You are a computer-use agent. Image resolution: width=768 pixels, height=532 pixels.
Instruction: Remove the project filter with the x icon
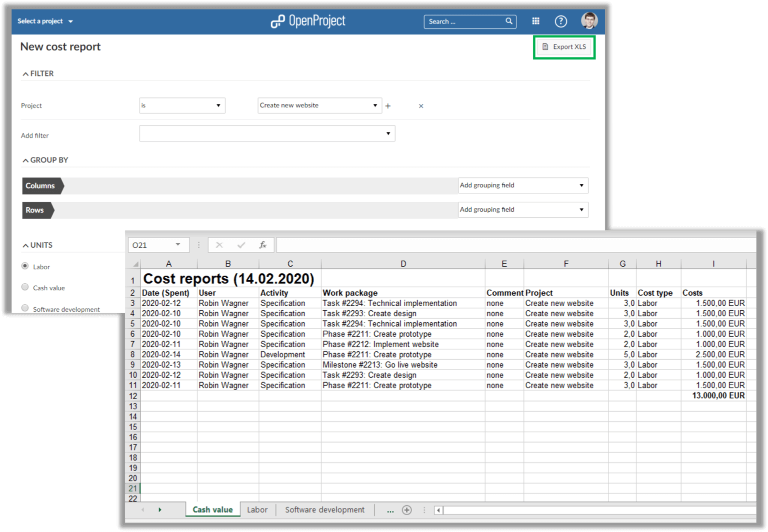pyautogui.click(x=421, y=106)
